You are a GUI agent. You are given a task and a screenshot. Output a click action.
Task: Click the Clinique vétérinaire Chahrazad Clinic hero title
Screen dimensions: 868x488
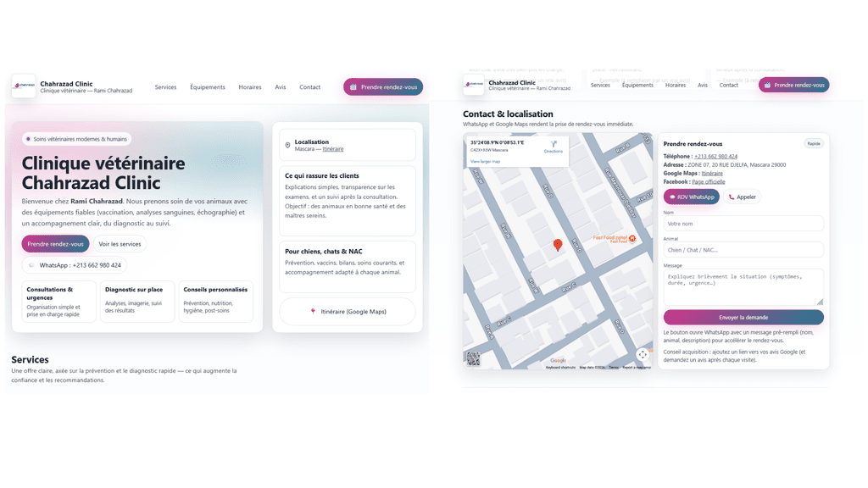point(103,173)
